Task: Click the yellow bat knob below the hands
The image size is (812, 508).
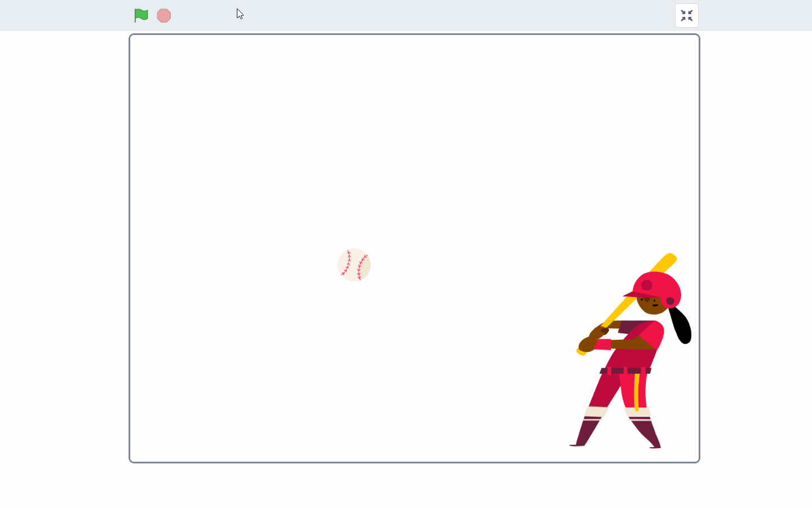Action: [581, 352]
